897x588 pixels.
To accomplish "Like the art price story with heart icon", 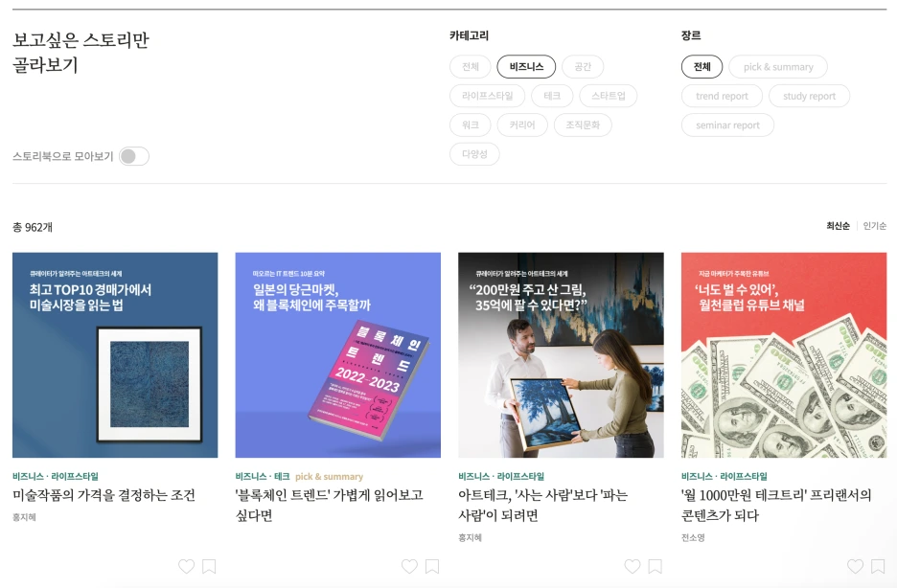I will 187,566.
